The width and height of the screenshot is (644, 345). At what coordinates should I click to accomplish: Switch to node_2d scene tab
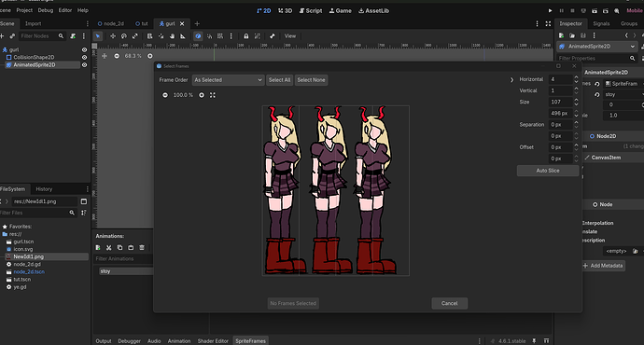[110, 24]
